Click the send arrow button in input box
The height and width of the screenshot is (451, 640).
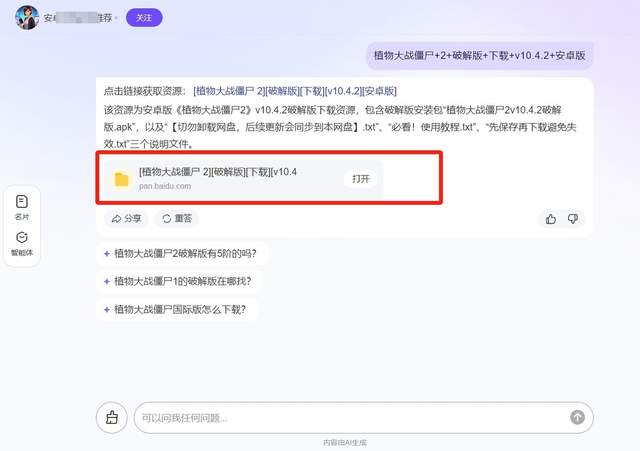point(577,417)
